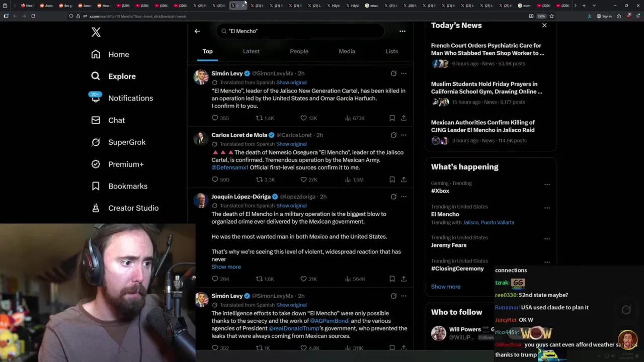Open the @Defensamx1 mention link
This screenshot has height=362, width=644.
point(230,167)
